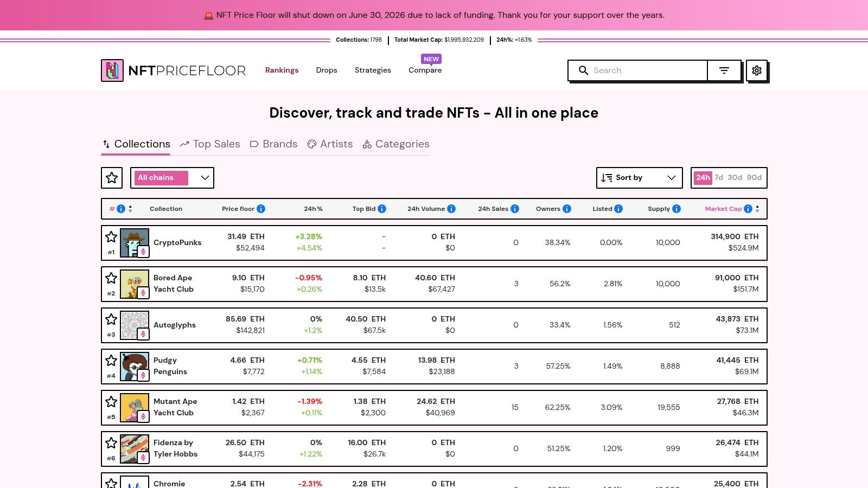
Task: Click CryptoPunks market cap $524.9M
Action: (743, 248)
